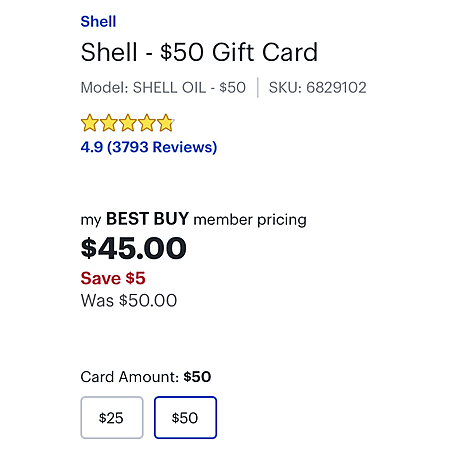This screenshot has width=450, height=450.
Task: Click the Was $50.00 original price
Action: point(129,300)
